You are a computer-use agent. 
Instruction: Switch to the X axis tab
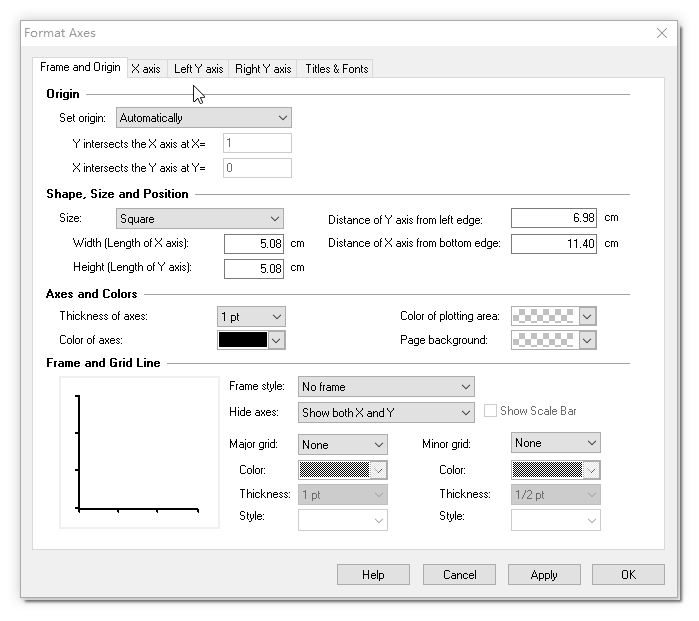pyautogui.click(x=146, y=69)
